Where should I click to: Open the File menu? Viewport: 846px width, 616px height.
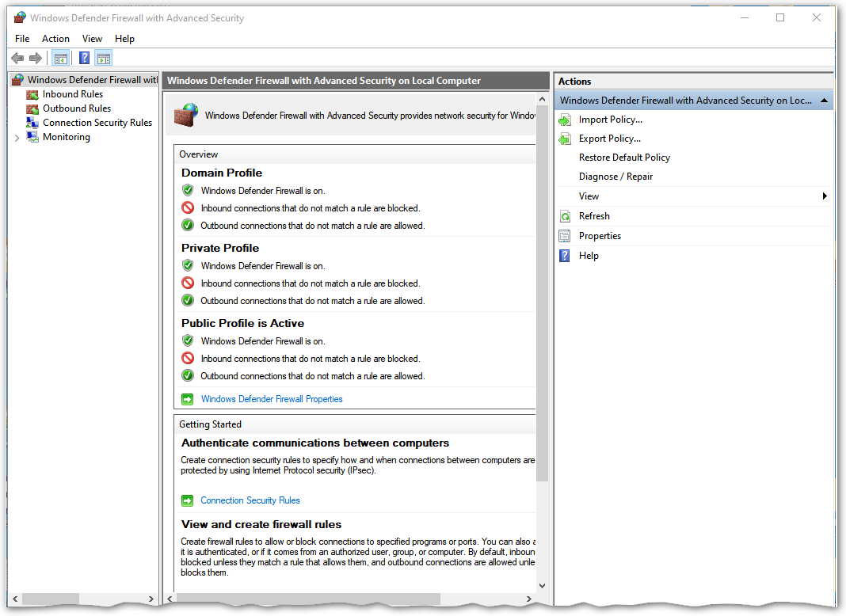pos(22,39)
